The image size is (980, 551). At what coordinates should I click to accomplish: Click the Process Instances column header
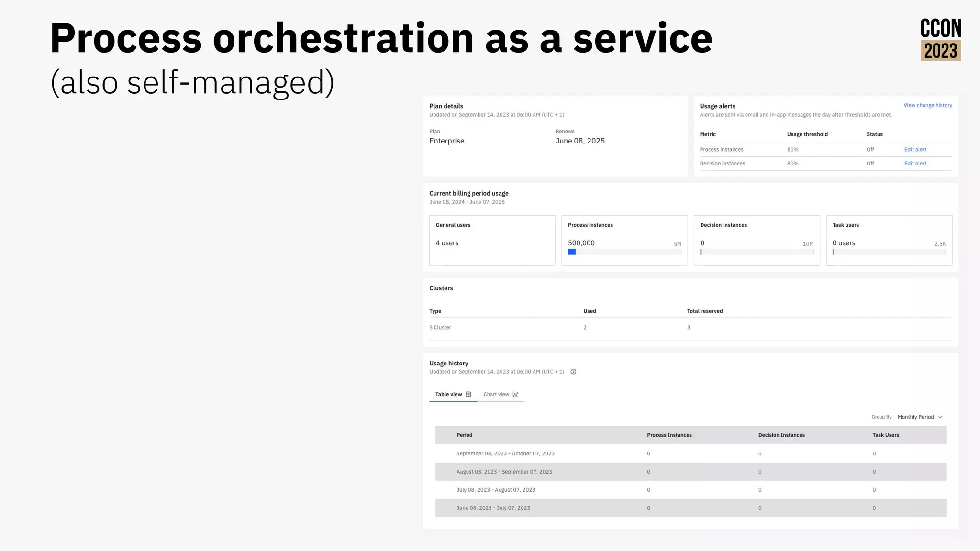coord(669,435)
